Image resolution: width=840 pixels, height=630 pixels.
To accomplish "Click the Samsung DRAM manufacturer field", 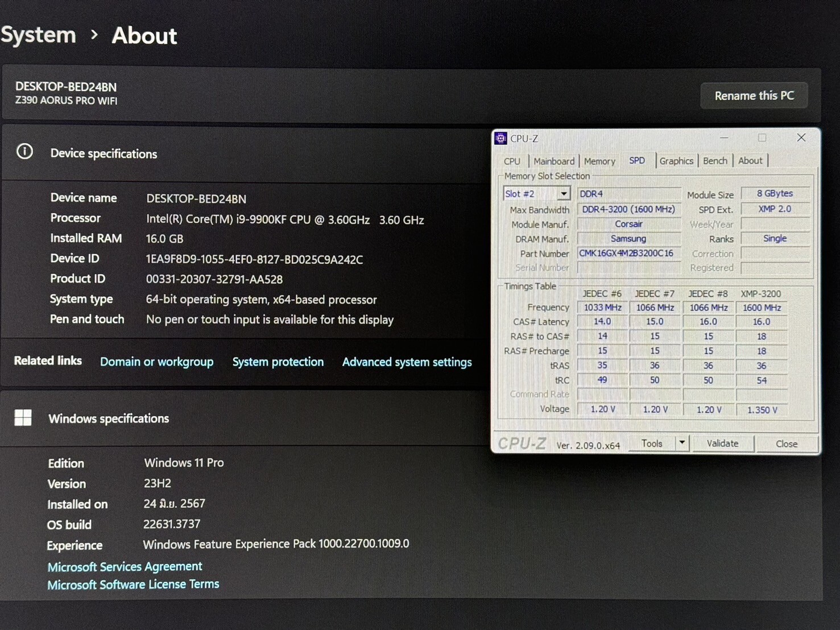I will 628,239.
